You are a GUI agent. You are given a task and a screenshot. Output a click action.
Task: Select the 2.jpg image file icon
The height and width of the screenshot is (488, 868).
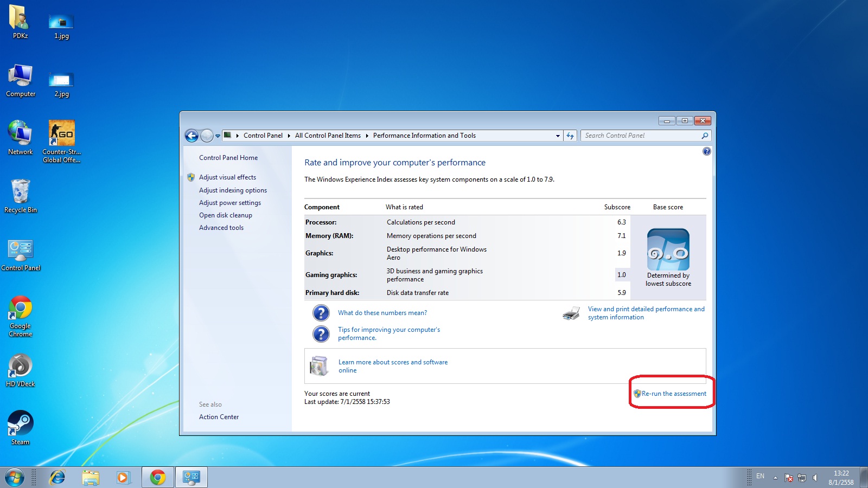(x=61, y=84)
